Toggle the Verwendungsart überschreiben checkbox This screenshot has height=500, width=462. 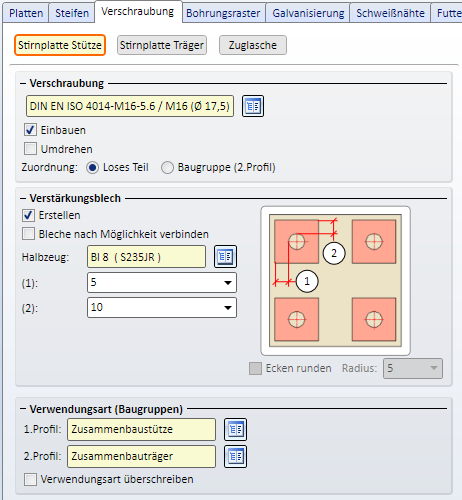(x=30, y=479)
